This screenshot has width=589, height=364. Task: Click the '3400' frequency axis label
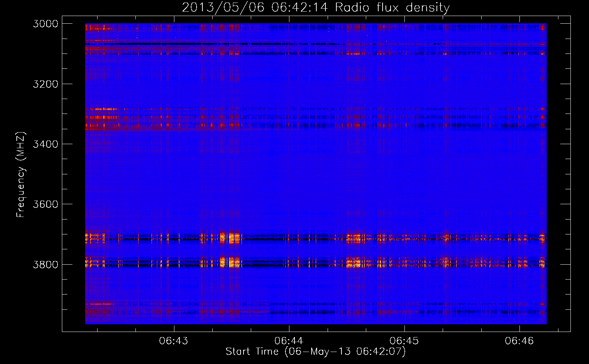46,144
